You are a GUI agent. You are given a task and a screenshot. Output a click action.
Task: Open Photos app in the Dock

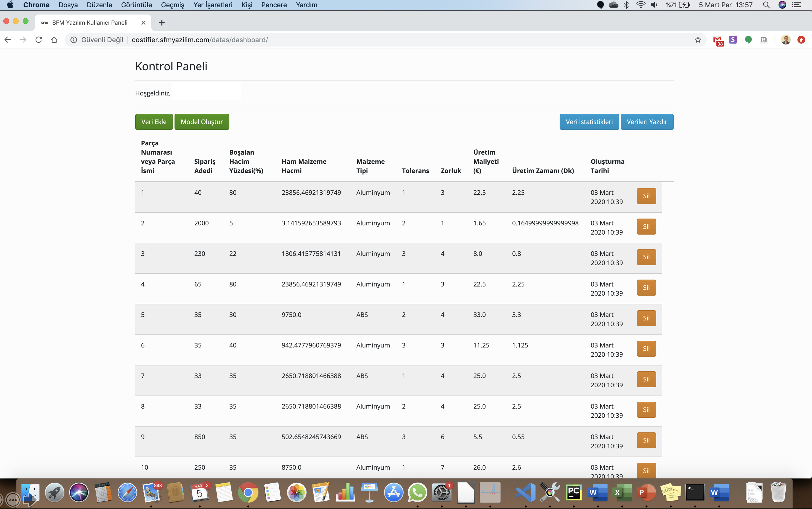coord(297,493)
